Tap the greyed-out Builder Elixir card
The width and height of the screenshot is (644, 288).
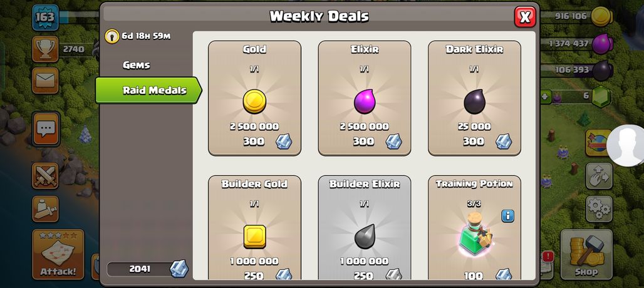[x=365, y=228]
